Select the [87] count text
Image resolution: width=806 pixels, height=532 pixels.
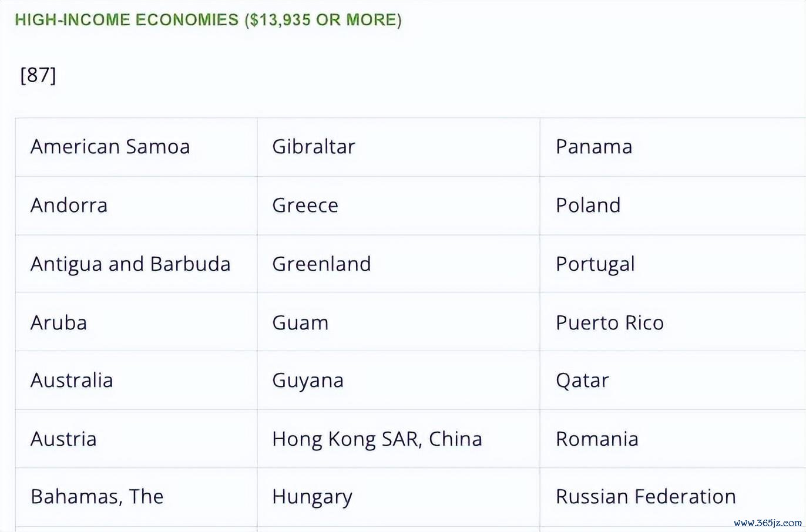[x=38, y=75]
